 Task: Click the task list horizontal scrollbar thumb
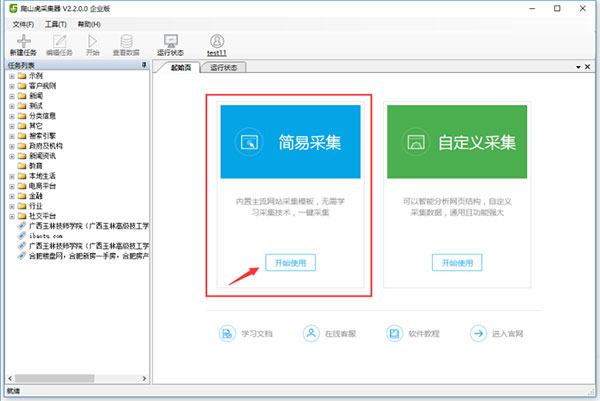(55, 378)
